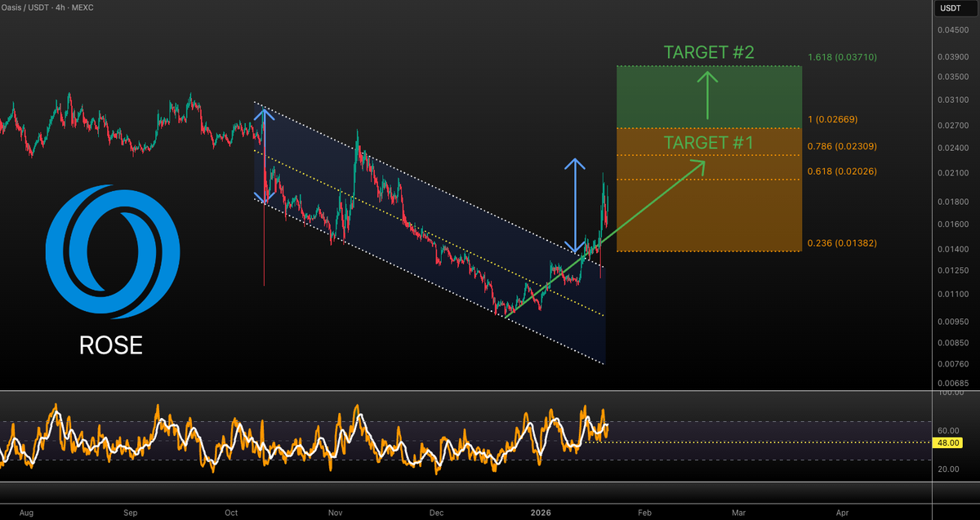Click the Mar time axis label
The image size is (980, 520).
click(x=738, y=513)
